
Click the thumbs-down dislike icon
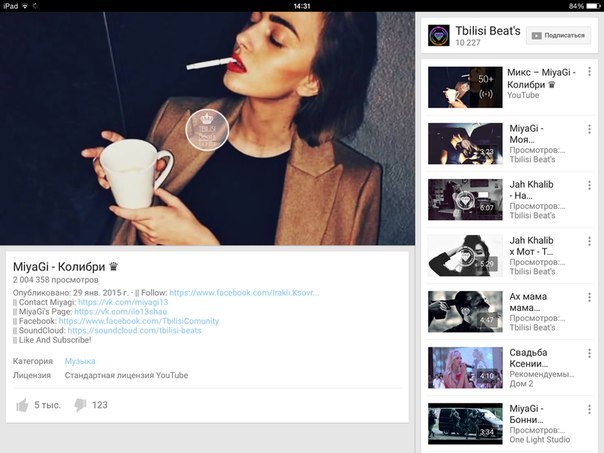80,405
